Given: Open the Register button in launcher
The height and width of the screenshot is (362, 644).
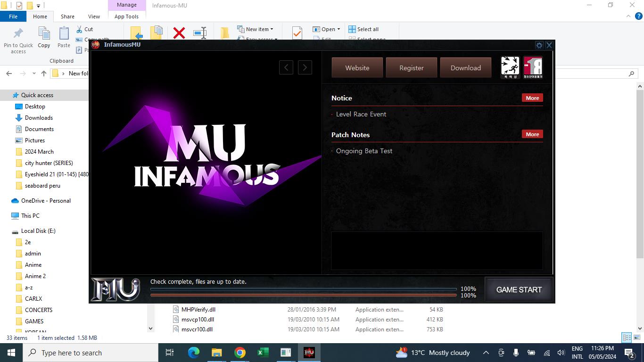Looking at the screenshot, I should (412, 68).
